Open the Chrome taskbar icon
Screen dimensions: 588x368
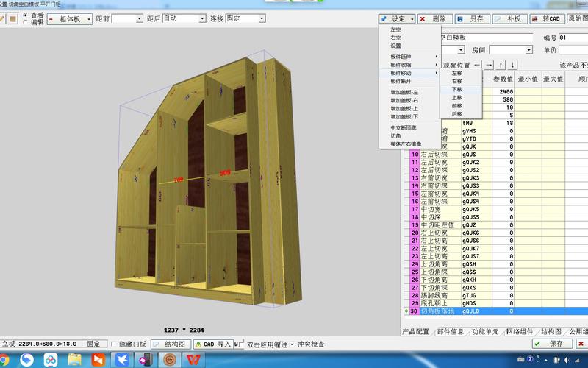coord(2,360)
